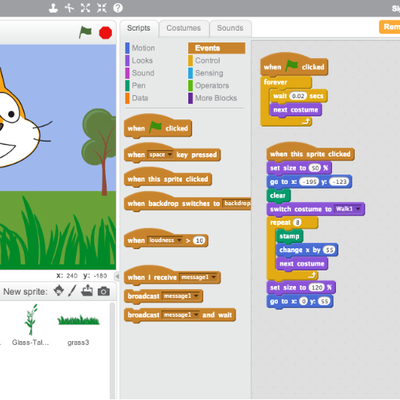Upload a sprite from file icon
400x400 pixels.
click(x=87, y=291)
